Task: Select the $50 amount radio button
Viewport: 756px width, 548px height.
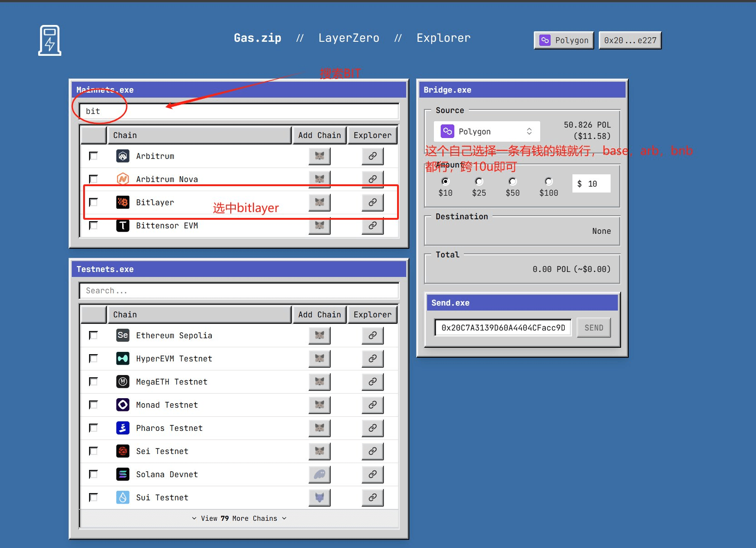Action: click(512, 182)
